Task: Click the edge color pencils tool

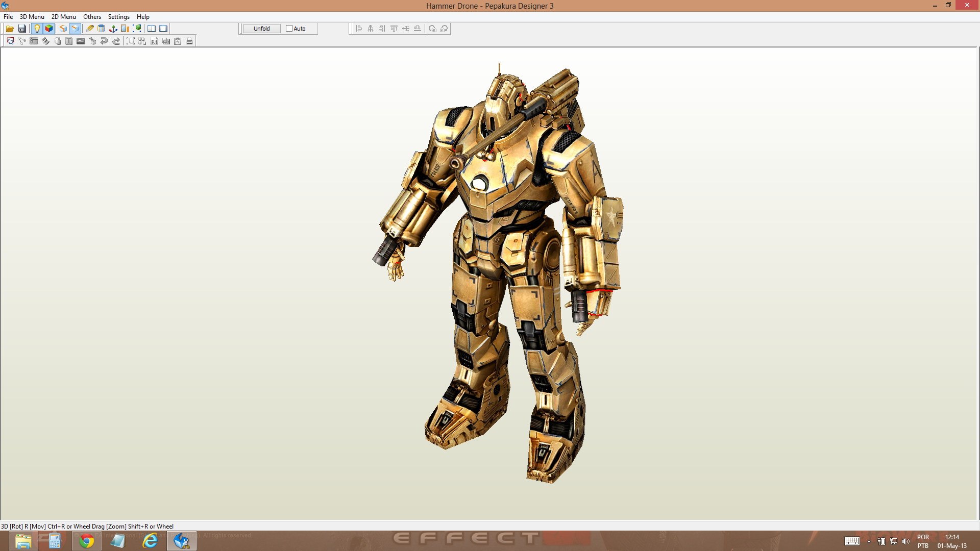Action: click(45, 41)
